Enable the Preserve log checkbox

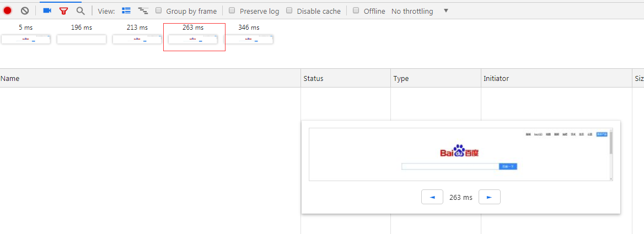pos(232,10)
